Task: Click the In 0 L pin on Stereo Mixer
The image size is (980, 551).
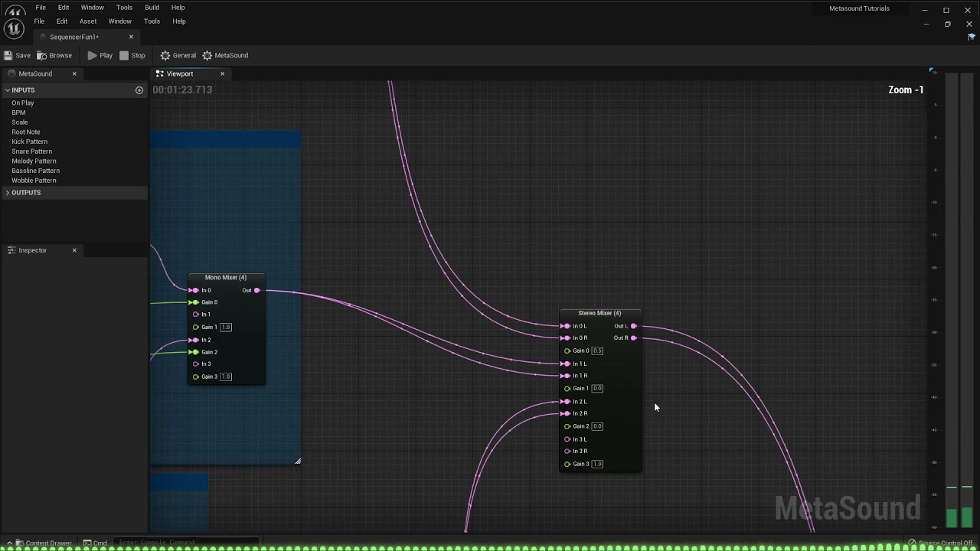Action: (567, 326)
